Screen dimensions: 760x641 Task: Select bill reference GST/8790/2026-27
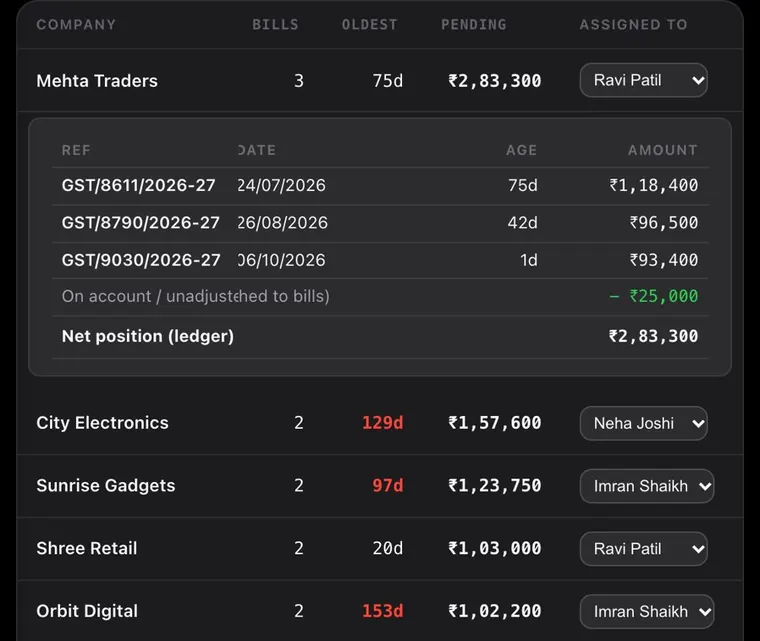click(141, 223)
